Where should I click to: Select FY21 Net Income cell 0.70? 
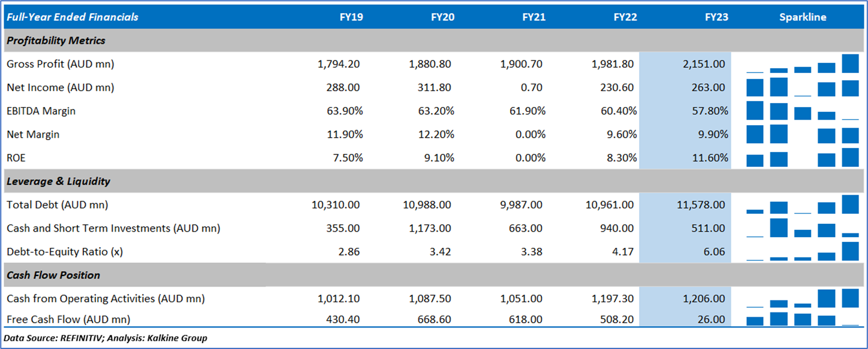532,88
